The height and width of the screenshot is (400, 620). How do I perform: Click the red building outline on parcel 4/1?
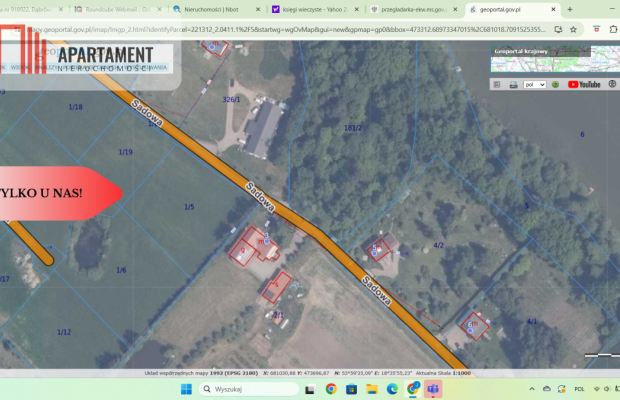coord(474,325)
